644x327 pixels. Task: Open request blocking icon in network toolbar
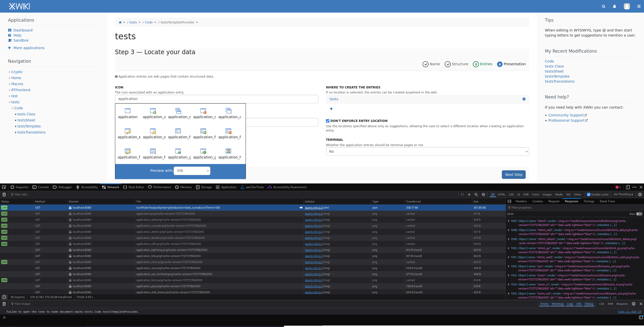click(x=483, y=194)
